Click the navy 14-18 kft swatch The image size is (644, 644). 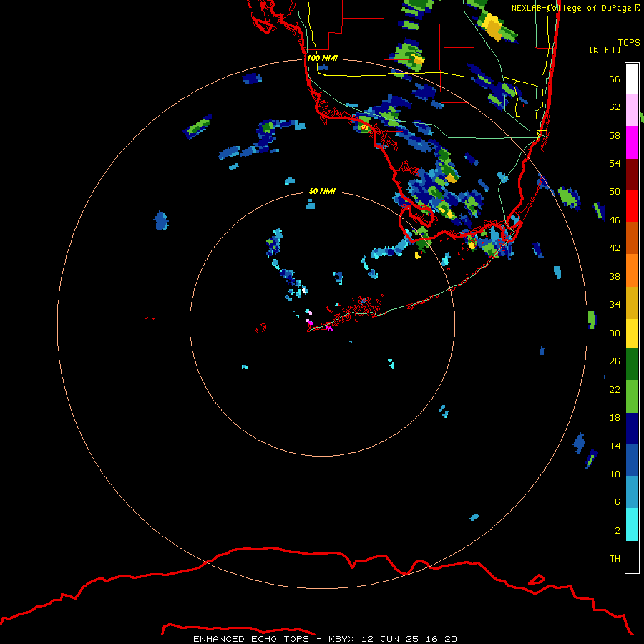click(x=632, y=429)
